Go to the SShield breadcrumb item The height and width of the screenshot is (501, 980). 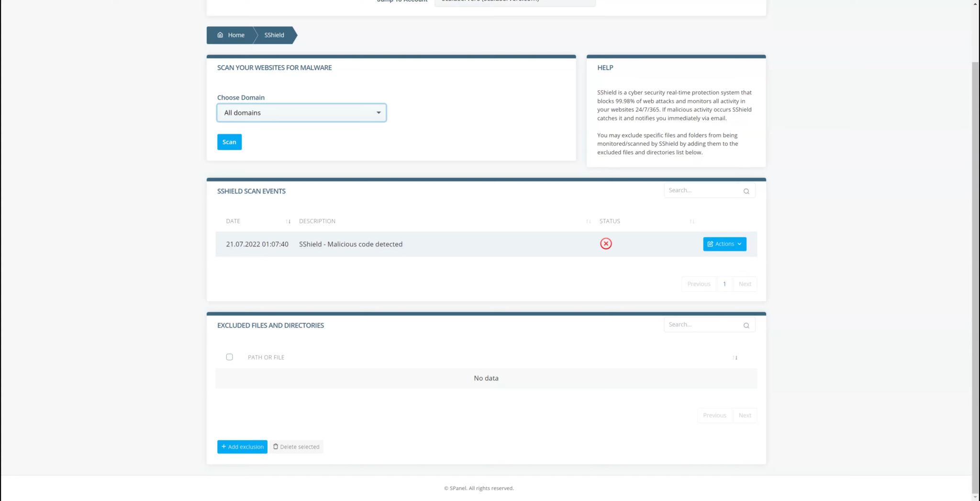pos(274,35)
